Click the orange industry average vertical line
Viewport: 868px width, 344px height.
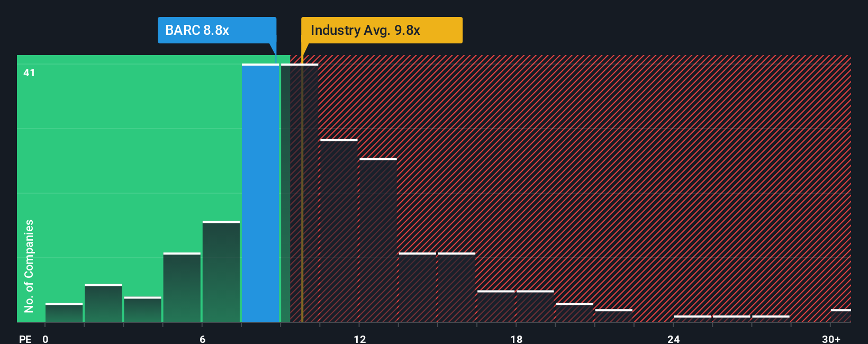tap(302, 188)
